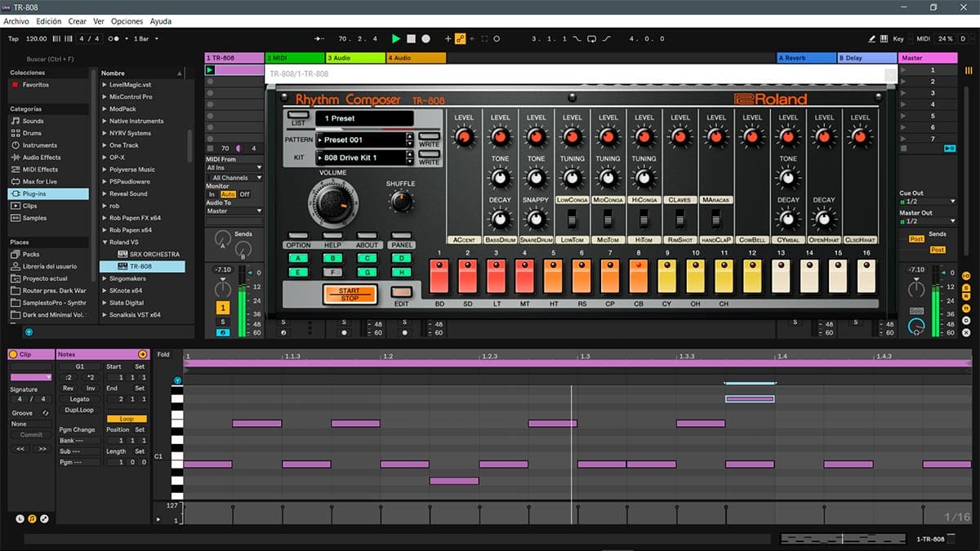Select the Max for Live category
Screen dimensions: 980x551
(39, 182)
